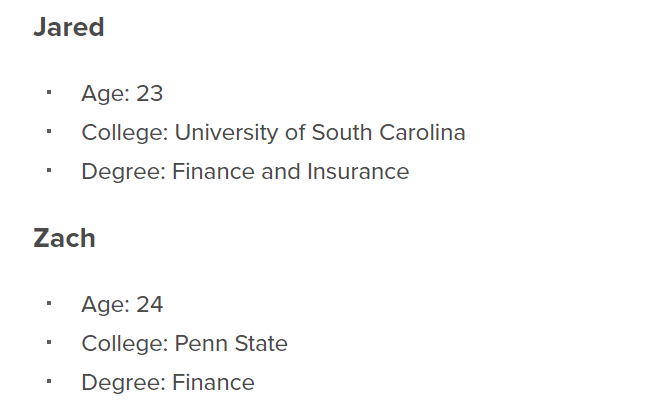Click bullet beside 'Age: 23'

[49, 92]
